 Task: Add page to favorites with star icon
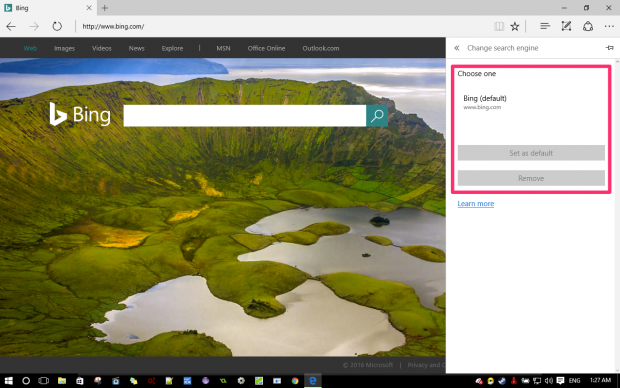click(514, 26)
